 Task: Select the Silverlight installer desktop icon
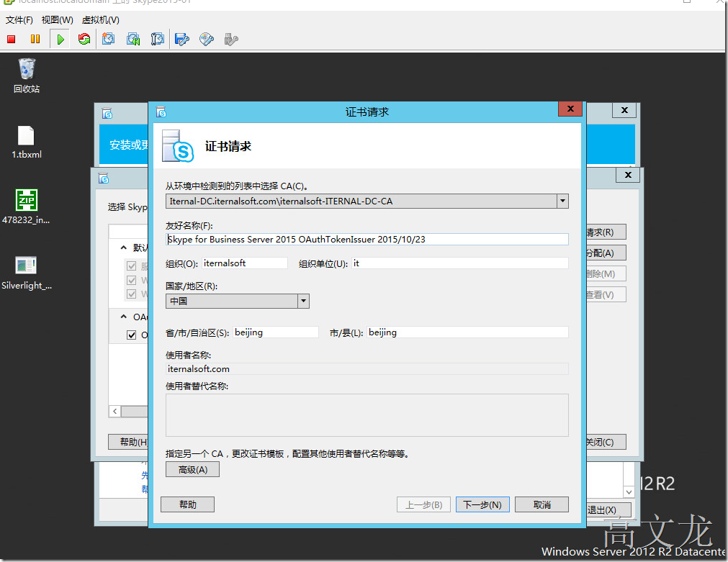(x=27, y=273)
